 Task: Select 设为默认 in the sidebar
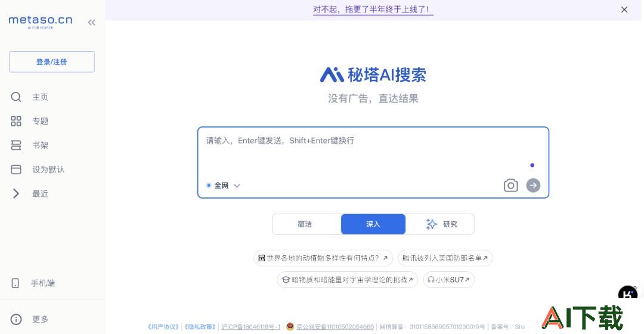[48, 169]
